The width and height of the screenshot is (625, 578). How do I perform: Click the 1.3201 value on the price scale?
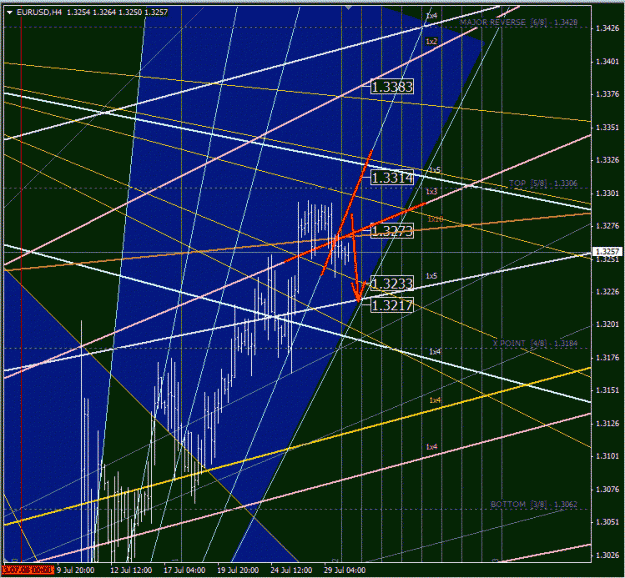607,324
